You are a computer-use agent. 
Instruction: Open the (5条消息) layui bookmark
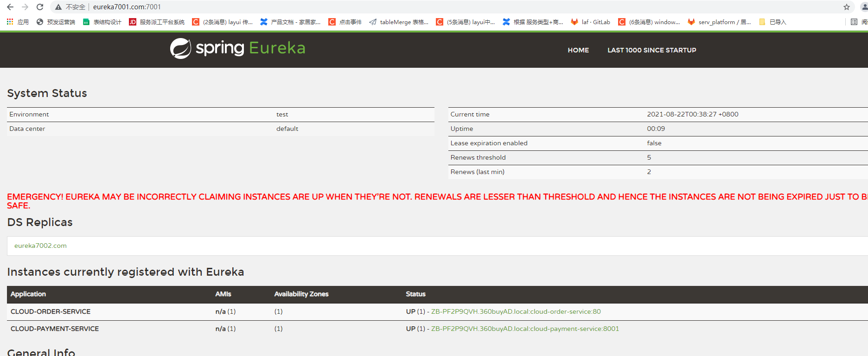[466, 22]
